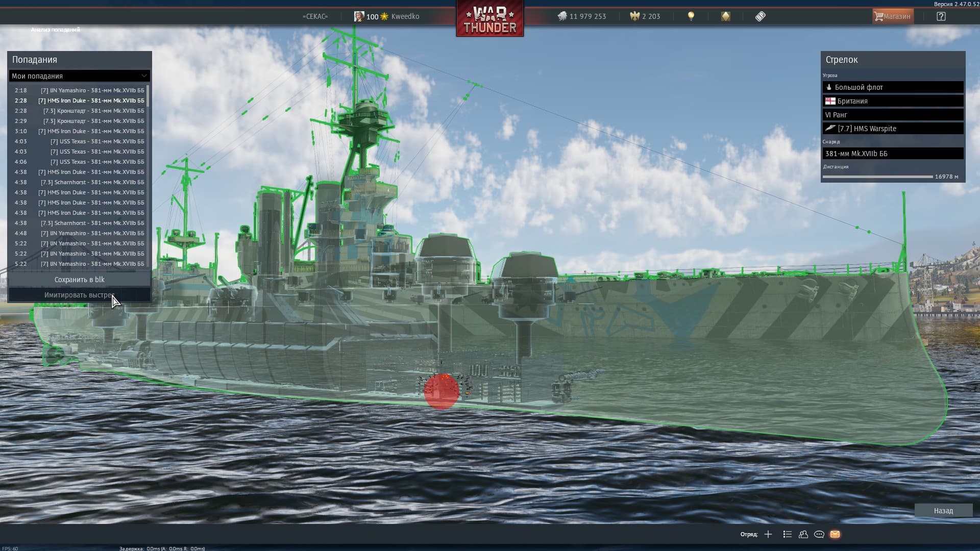Viewport: 980px width, 551px height.
Task: Open the Британия nation dropdown
Action: click(x=893, y=101)
